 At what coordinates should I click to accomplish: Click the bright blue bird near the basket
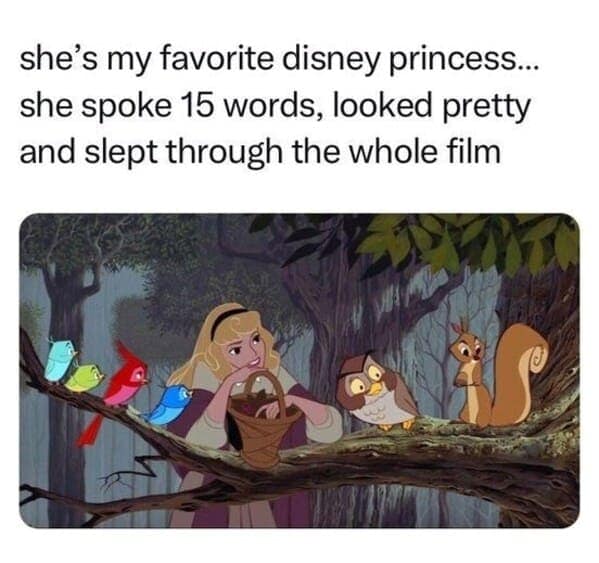coord(170,405)
